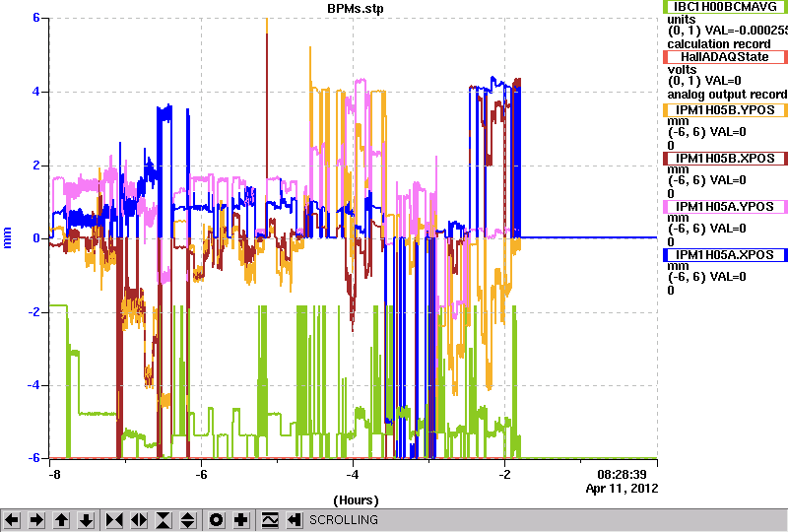Compress the vertical axis with hourglass icon
This screenshot has width=788, height=532.
[x=164, y=520]
